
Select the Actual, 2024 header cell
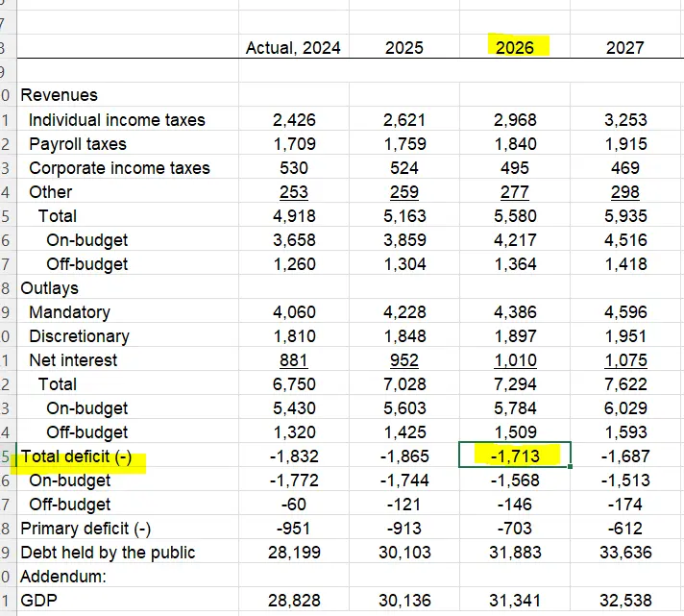pos(293,47)
